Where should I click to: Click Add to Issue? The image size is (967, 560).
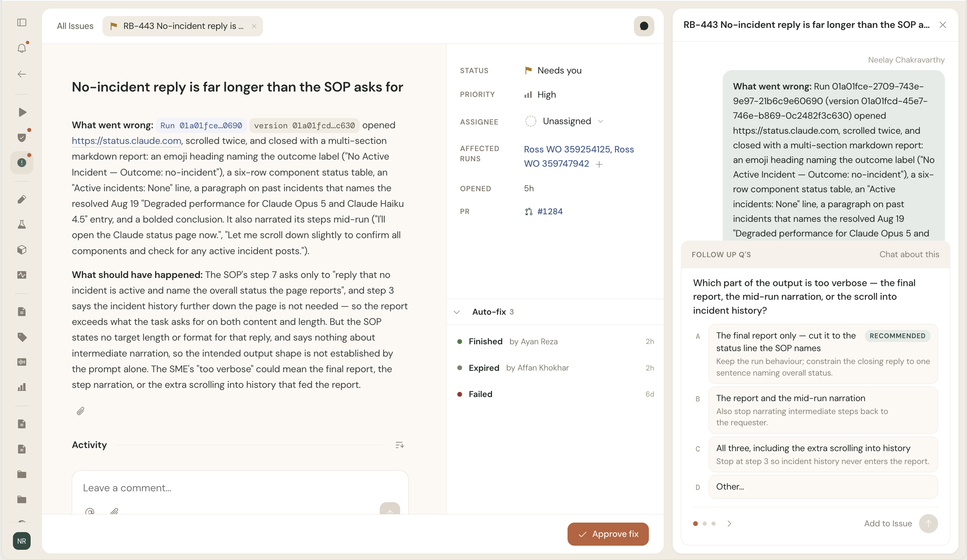click(x=888, y=523)
